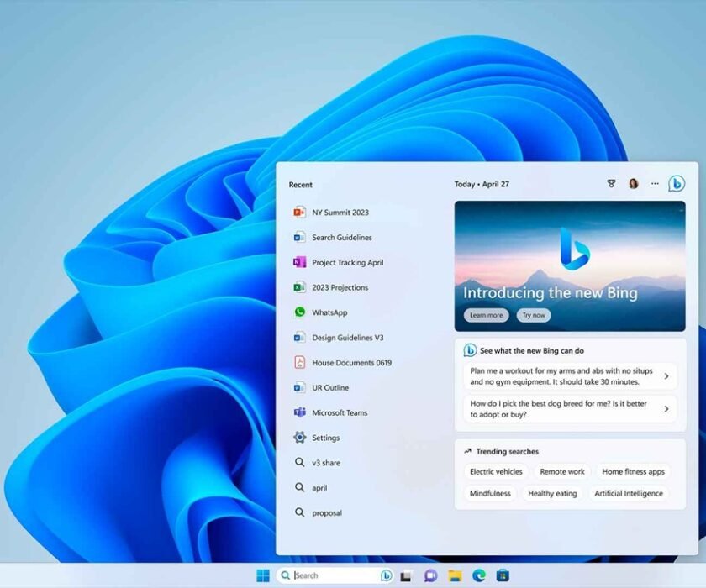The image size is (706, 588).
Task: Click Learn more on Bing banner
Action: click(x=487, y=315)
